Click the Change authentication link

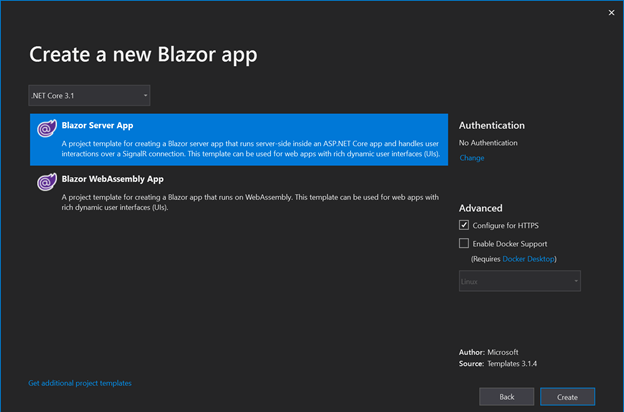pyautogui.click(x=472, y=158)
